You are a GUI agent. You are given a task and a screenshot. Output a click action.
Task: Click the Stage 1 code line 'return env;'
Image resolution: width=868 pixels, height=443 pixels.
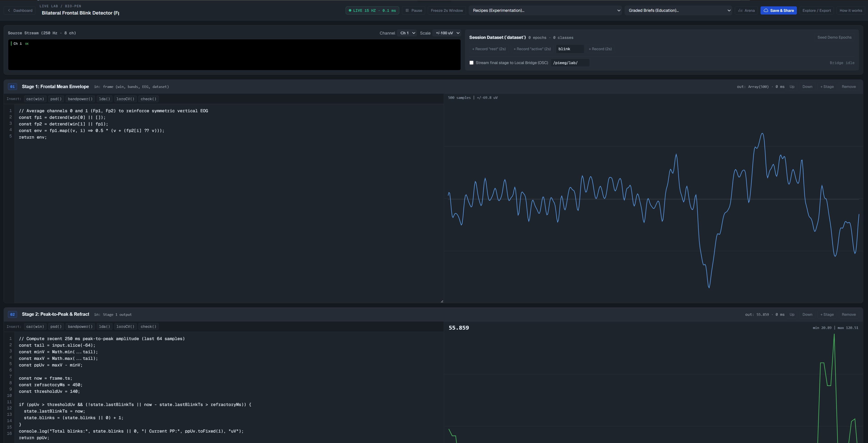[x=33, y=137]
